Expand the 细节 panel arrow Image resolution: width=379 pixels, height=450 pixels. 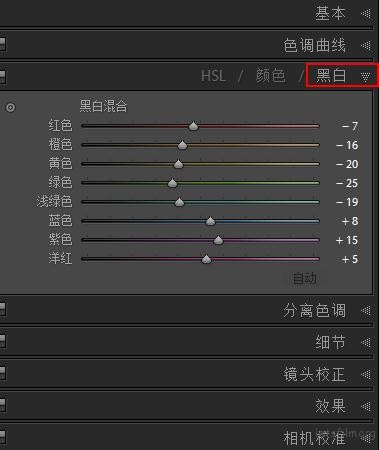tap(366, 342)
